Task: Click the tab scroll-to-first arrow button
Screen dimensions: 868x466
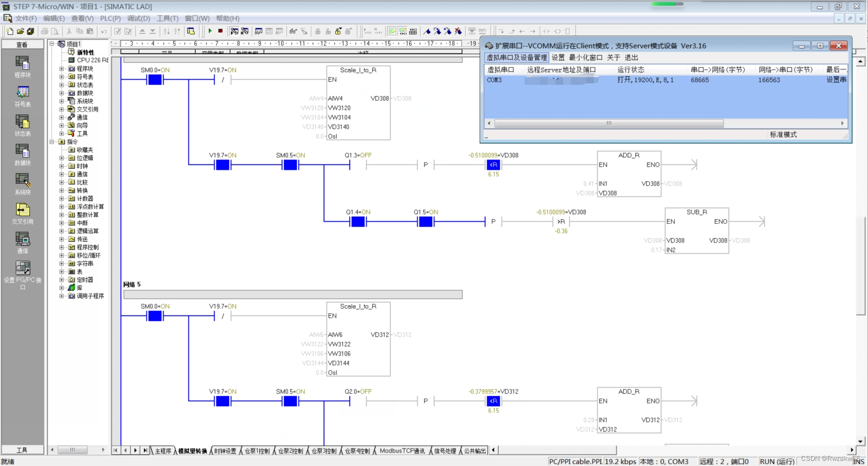Action: [115, 451]
